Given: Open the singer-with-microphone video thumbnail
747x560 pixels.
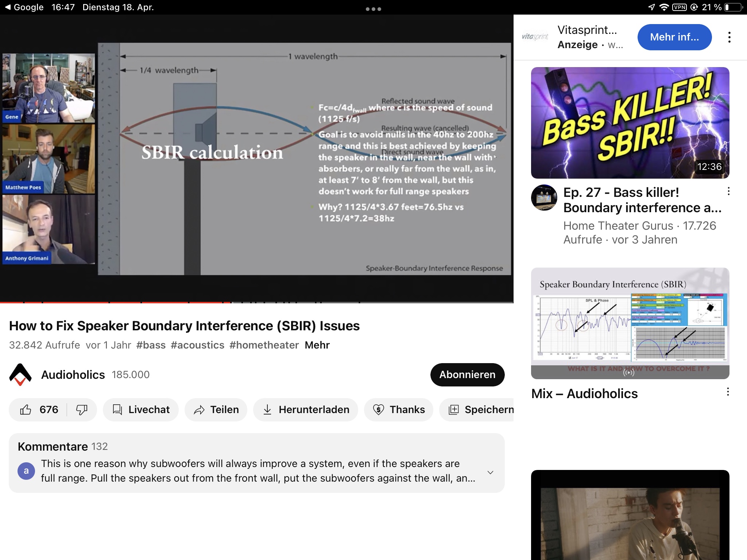Looking at the screenshot, I should pos(630,515).
